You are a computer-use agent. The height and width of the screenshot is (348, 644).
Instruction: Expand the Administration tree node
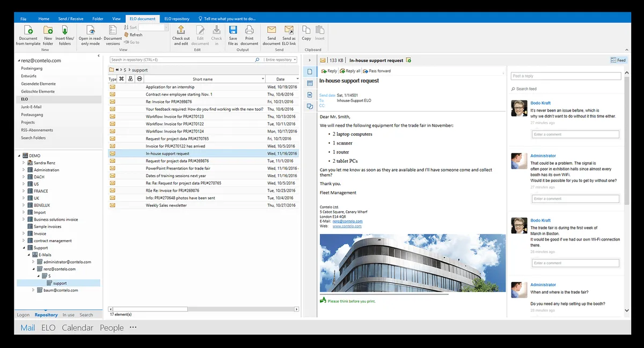pos(24,170)
